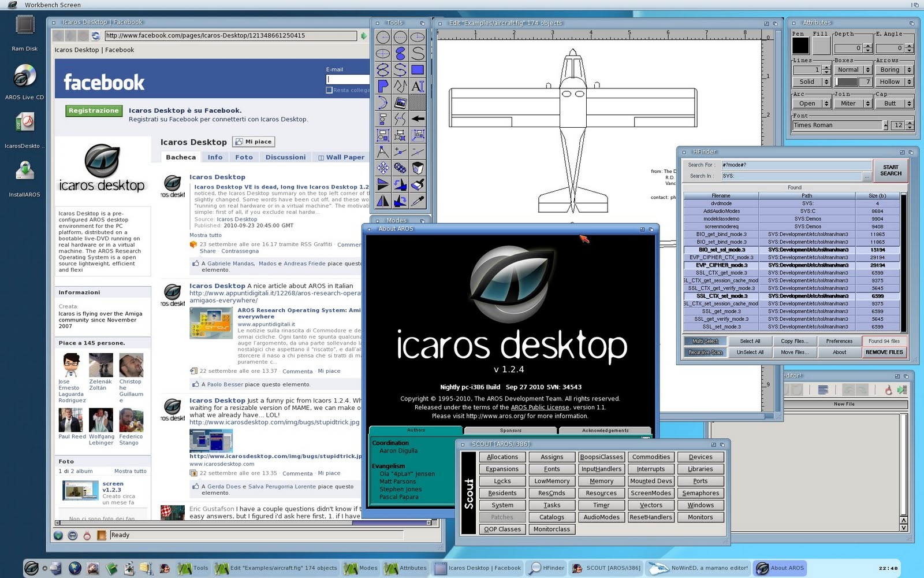Open the AROS Public License link
The image size is (924, 578).
(x=540, y=407)
